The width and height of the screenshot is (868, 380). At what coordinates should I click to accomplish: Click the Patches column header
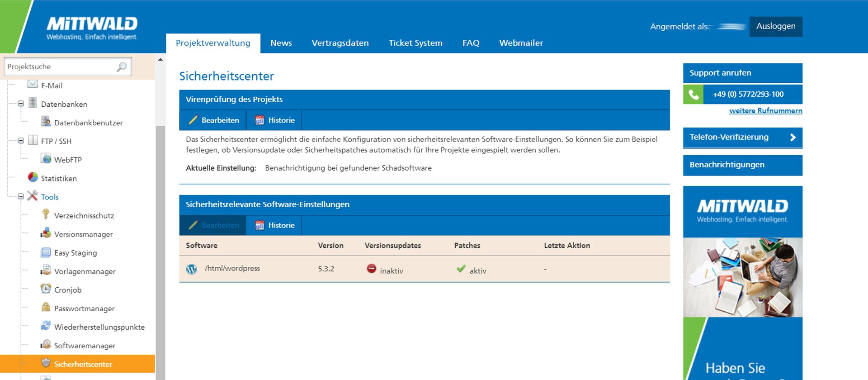467,246
